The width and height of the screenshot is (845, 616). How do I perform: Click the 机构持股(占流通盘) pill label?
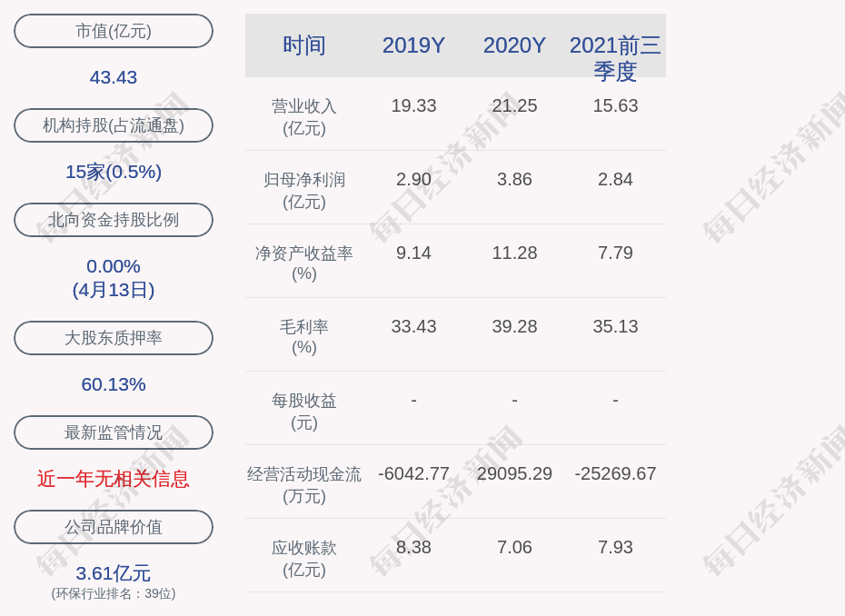pos(114,125)
